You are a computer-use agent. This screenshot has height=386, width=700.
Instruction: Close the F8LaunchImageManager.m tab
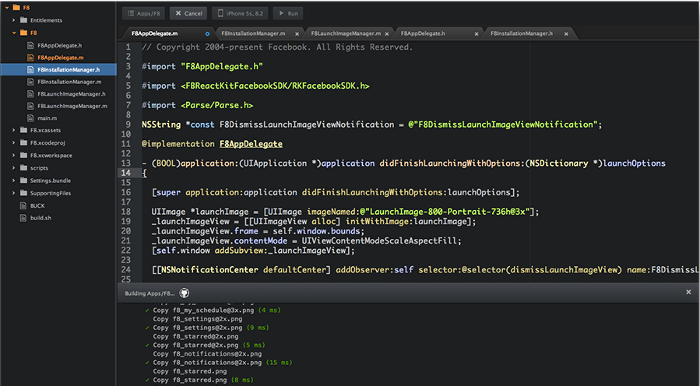[x=387, y=34]
